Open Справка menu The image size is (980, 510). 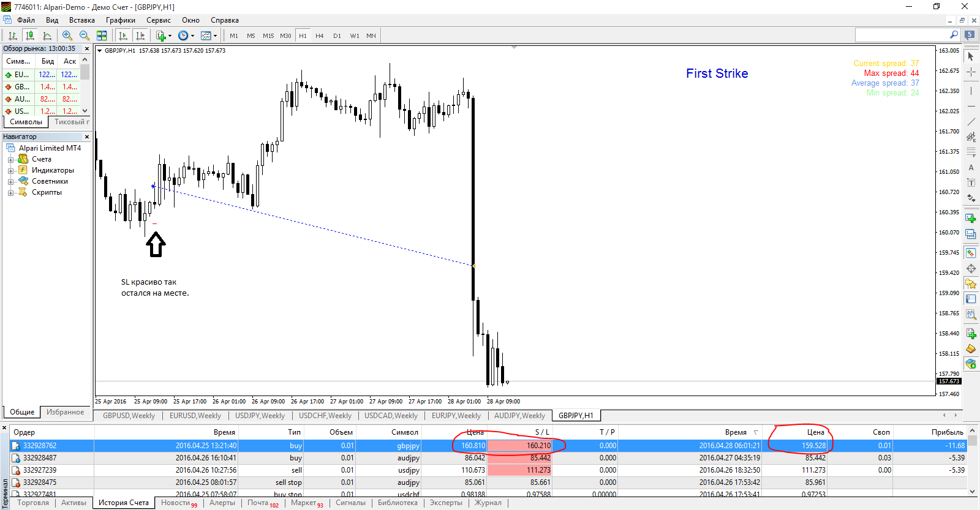(225, 20)
